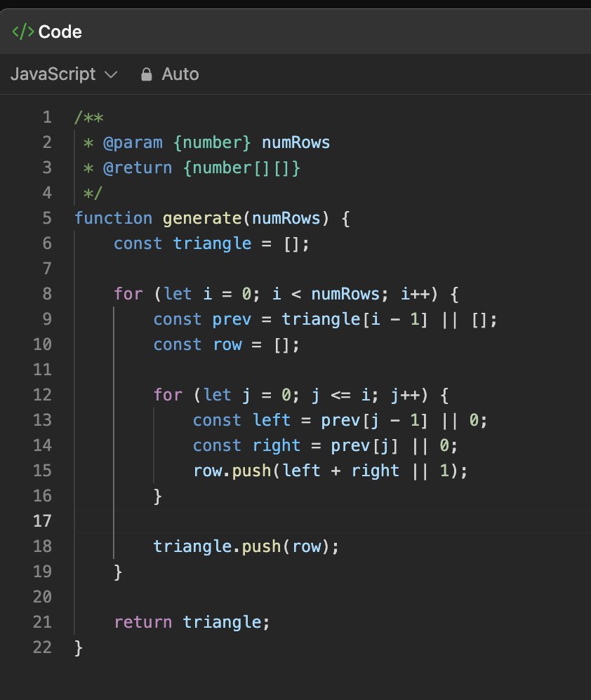Image resolution: width=591 pixels, height=700 pixels.
Task: Click the '/**' comment start on line 1
Action: (x=89, y=118)
